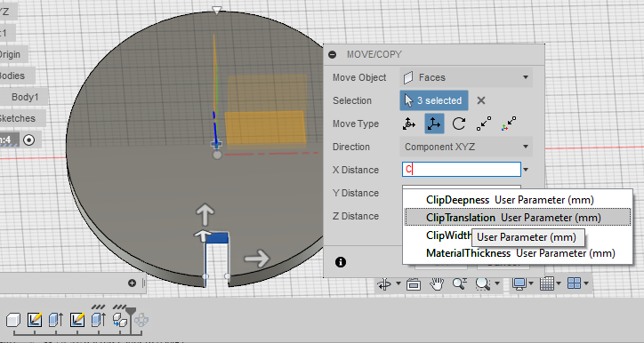Select the second sketch feature in the timeline
644x343 pixels.
[x=77, y=320]
